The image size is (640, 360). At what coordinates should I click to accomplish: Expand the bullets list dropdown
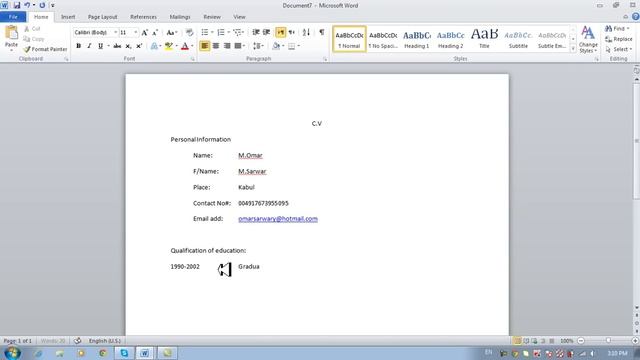point(212,32)
